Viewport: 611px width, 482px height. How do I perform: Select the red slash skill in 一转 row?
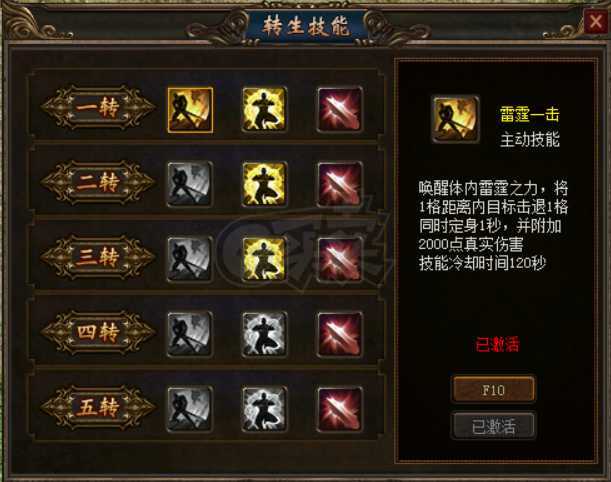[340, 109]
